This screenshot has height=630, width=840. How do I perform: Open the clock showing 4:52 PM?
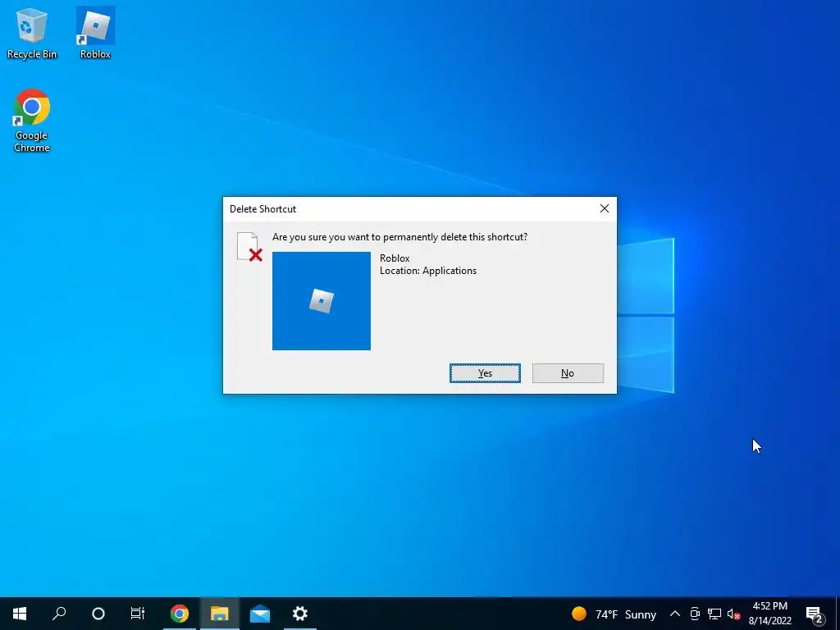[769, 614]
